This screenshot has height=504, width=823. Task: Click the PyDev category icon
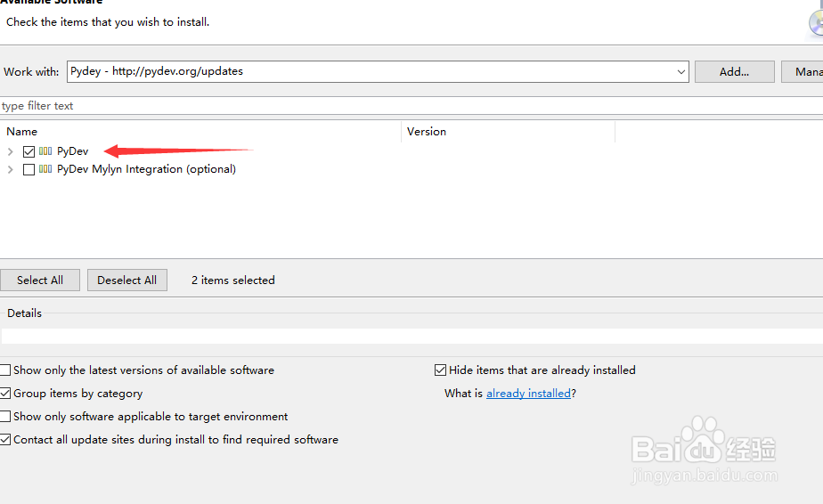coord(45,151)
